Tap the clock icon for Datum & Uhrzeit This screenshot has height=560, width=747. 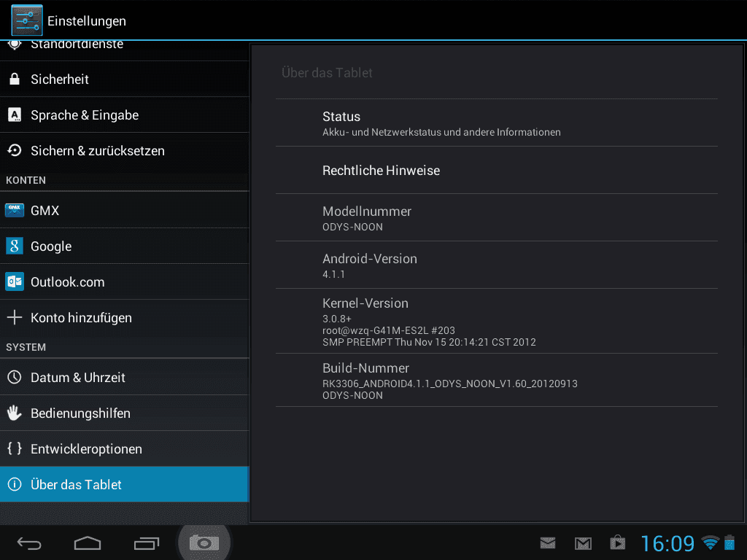15,377
